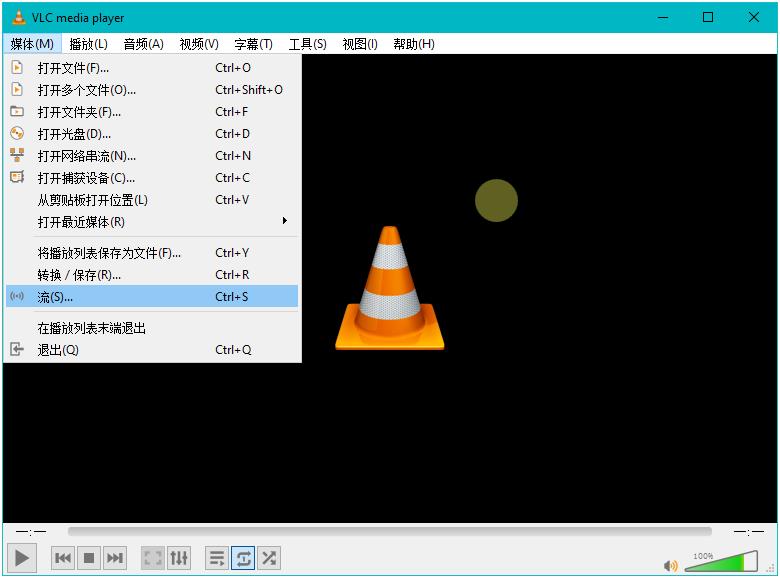This screenshot has height=578, width=780.
Task: Open the 视频(V) menu
Action: (199, 44)
